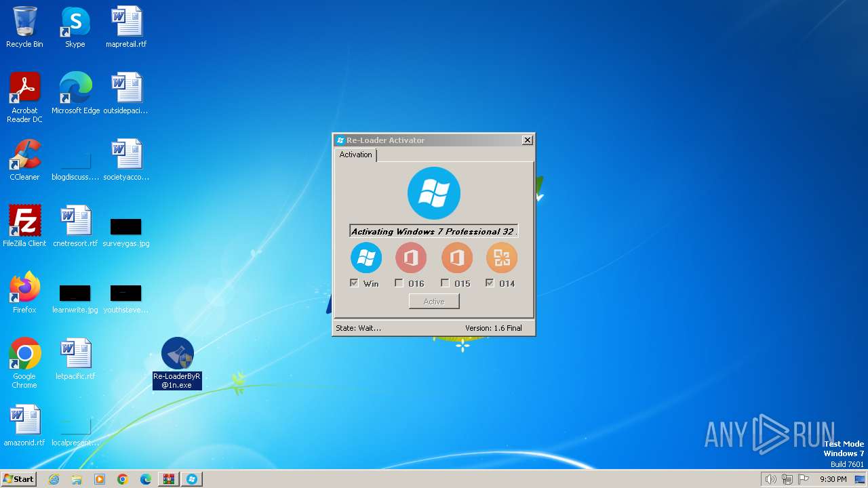868x488 pixels.
Task: Enable the O16 checkbox
Action: (399, 283)
